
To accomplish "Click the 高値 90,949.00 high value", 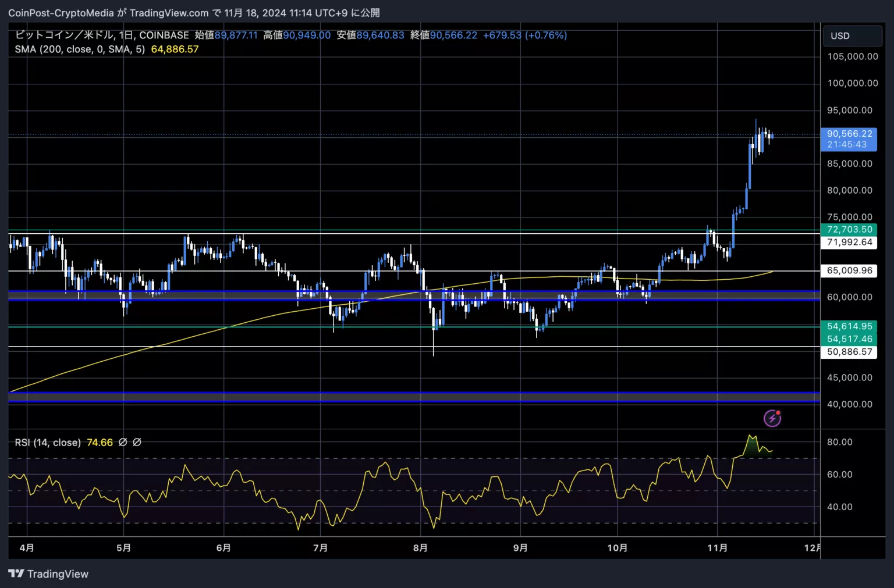I will point(297,35).
